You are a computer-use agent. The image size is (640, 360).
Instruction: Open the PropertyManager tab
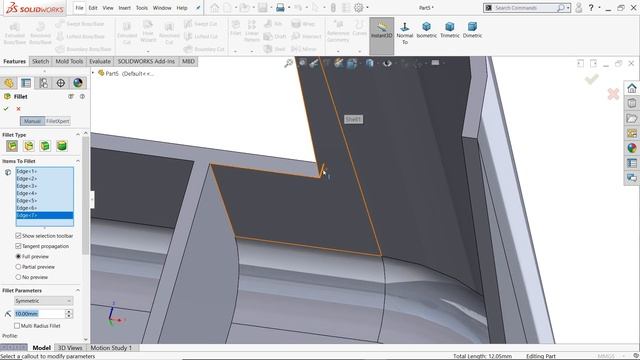tap(26, 83)
